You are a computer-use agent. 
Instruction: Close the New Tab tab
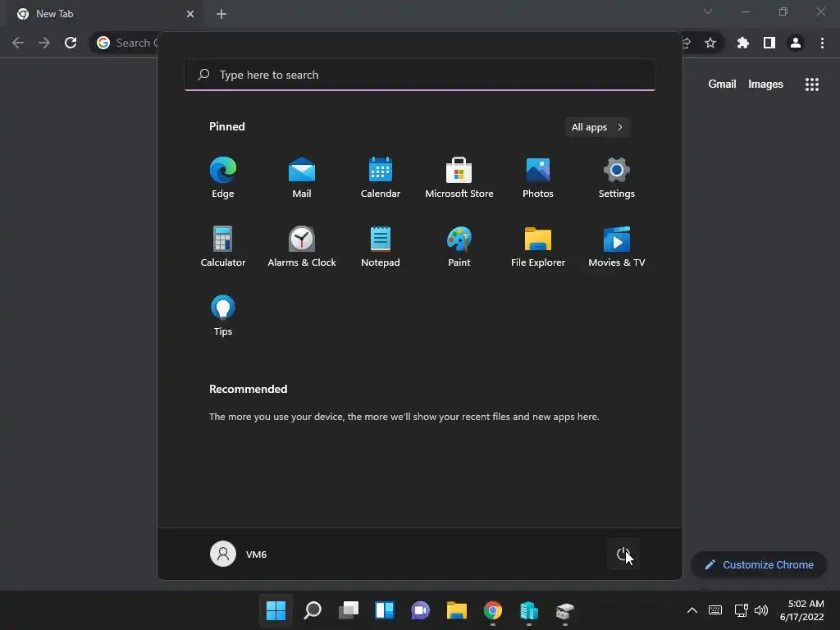[x=190, y=14]
